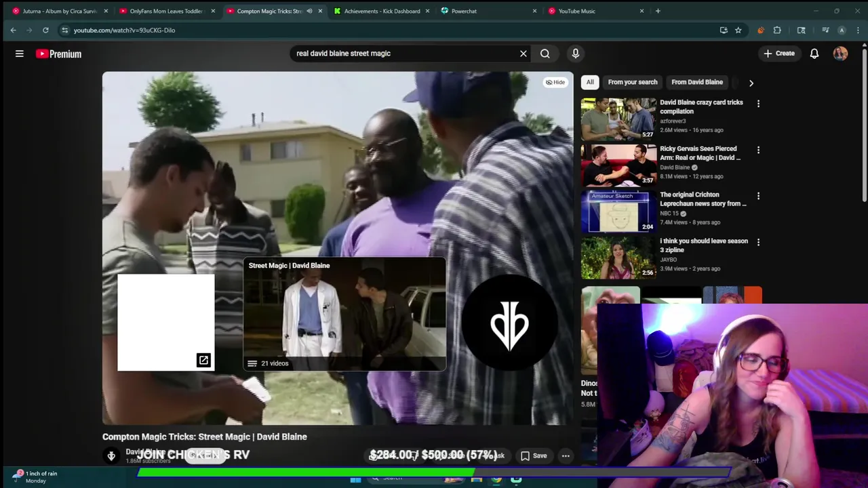
Task: Open Amateur Sketch leprechaun thumbnail
Action: (x=618, y=211)
